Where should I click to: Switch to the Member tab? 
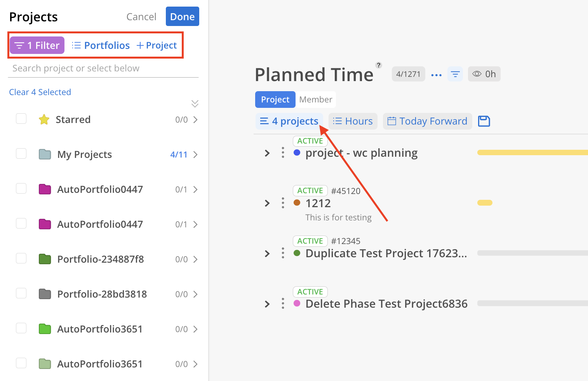click(x=315, y=100)
